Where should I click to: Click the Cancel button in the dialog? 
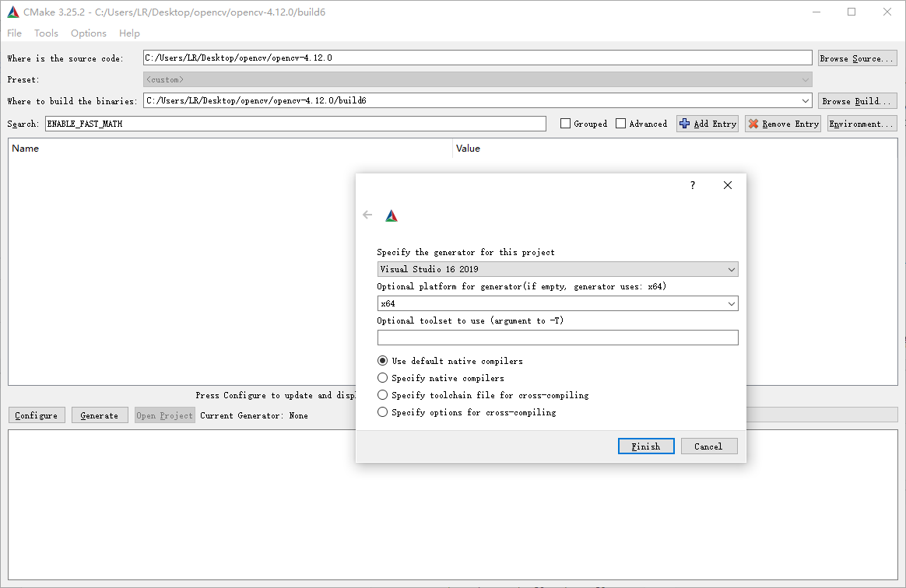pyautogui.click(x=709, y=446)
